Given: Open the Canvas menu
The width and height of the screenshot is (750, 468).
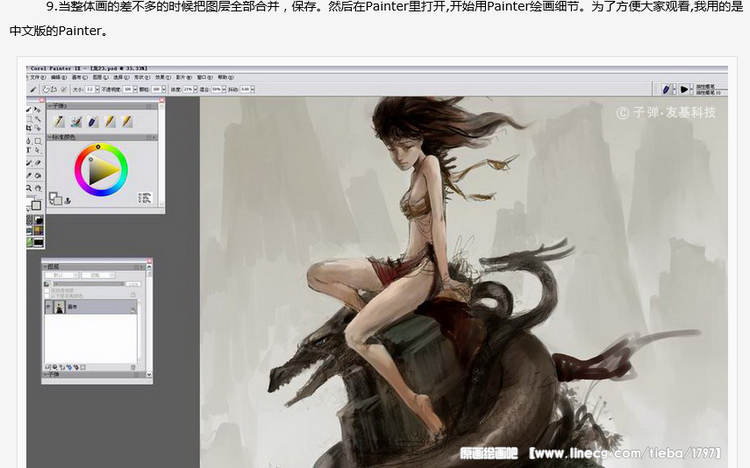Looking at the screenshot, I should 79,77.
